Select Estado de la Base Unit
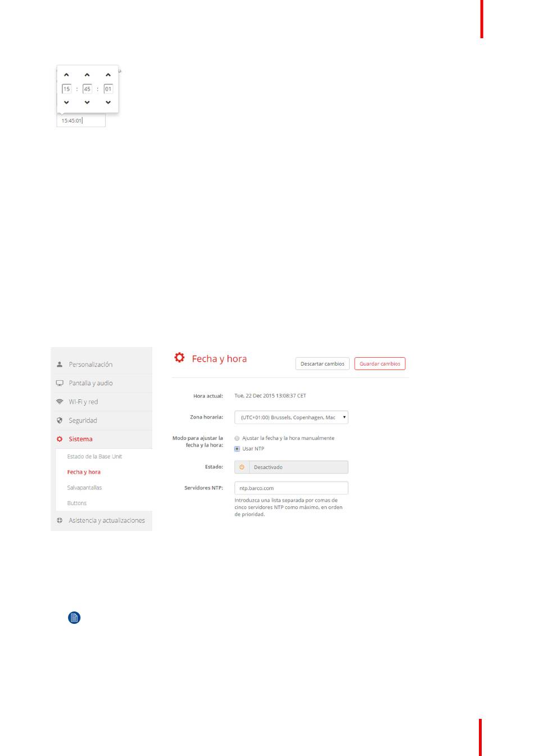 pos(94,457)
